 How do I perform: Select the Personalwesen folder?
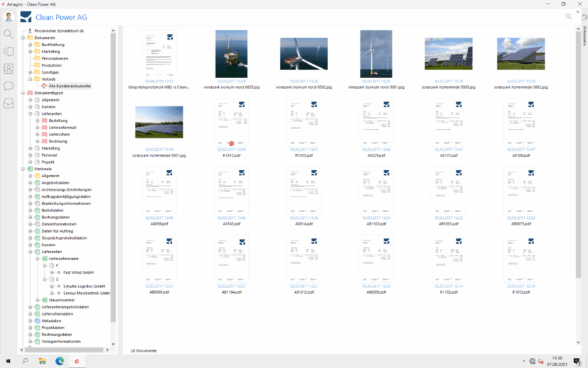(55, 59)
